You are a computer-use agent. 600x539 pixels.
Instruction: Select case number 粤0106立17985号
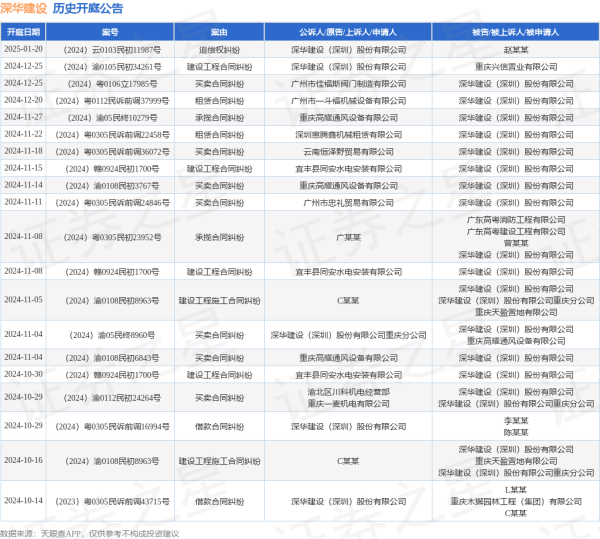[110, 84]
